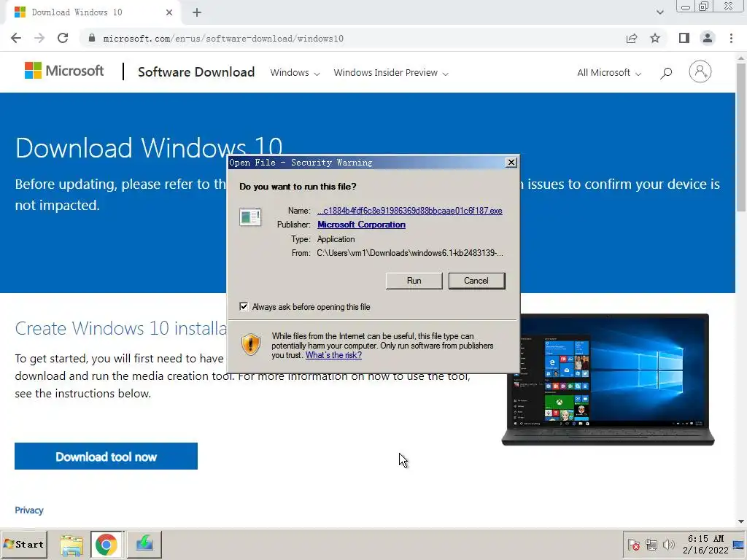Screen dimensions: 747x560
Task: Reload the page with the refresh icon
Action: click(63, 38)
